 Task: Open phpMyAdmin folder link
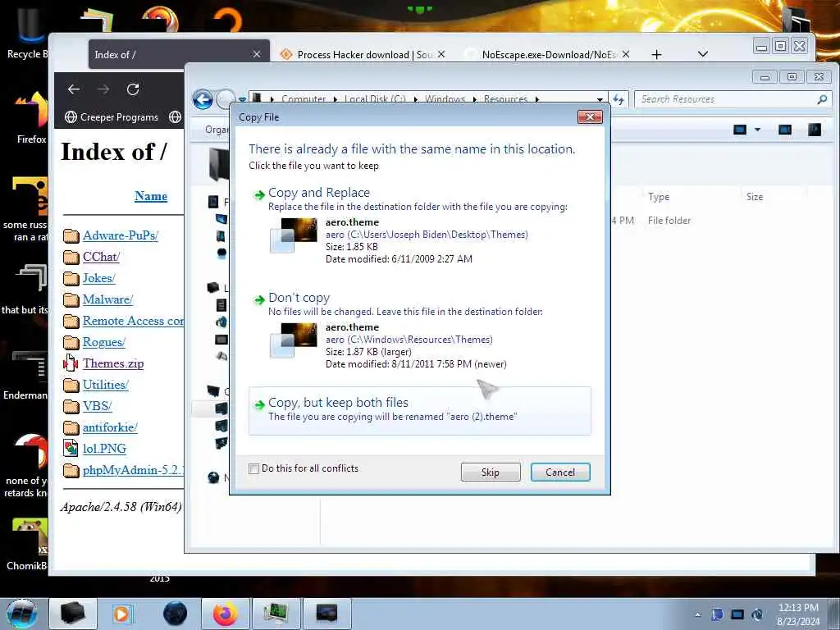tap(133, 470)
